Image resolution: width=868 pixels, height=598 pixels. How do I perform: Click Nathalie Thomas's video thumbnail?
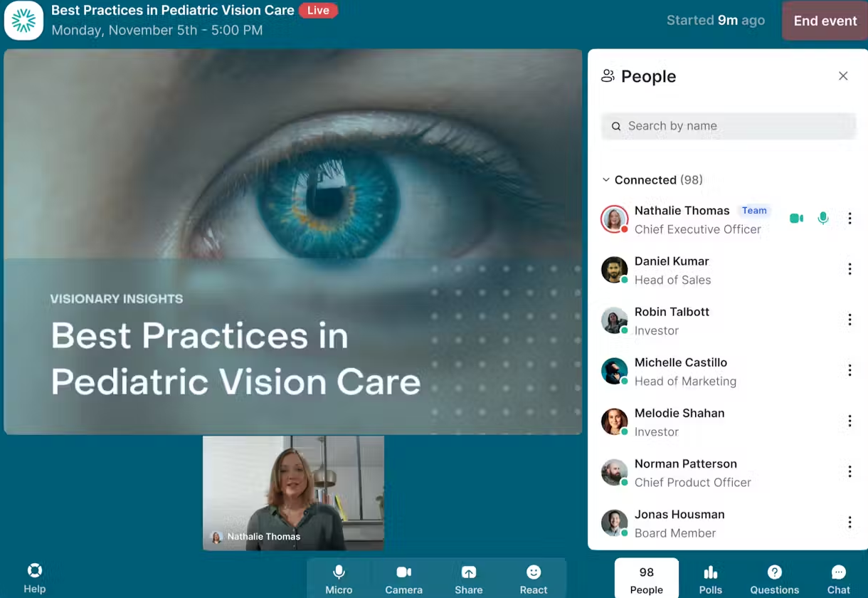[x=293, y=493]
